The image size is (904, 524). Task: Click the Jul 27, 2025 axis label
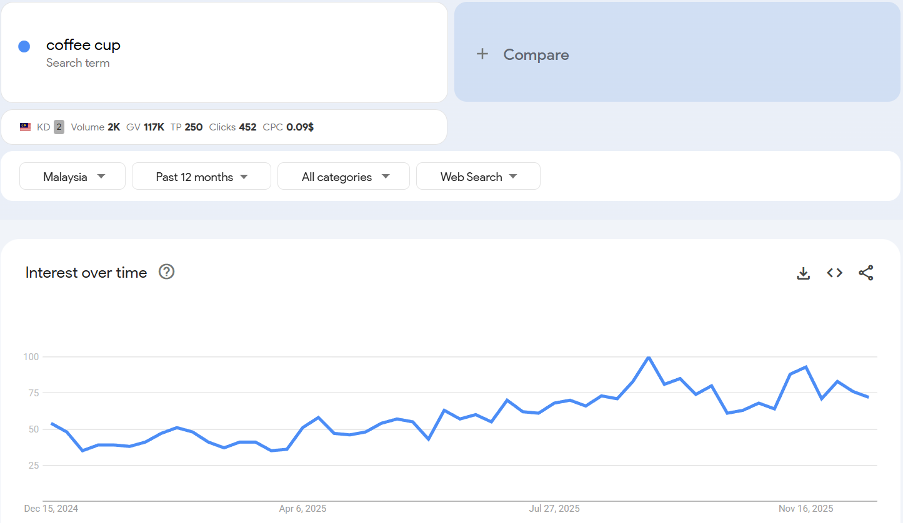click(555, 508)
